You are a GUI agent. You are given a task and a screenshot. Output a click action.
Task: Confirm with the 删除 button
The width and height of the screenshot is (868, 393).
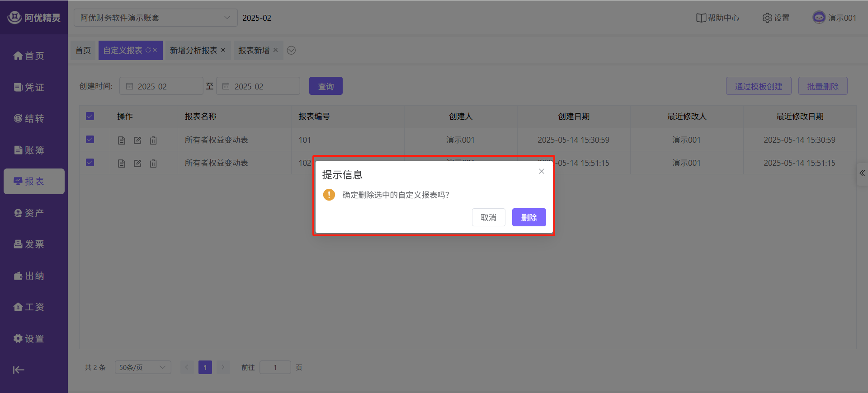click(x=528, y=217)
